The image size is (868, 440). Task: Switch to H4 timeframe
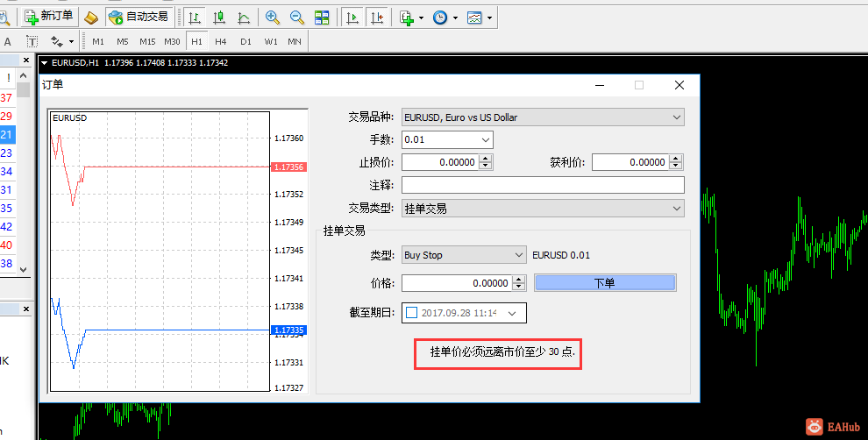tap(221, 41)
